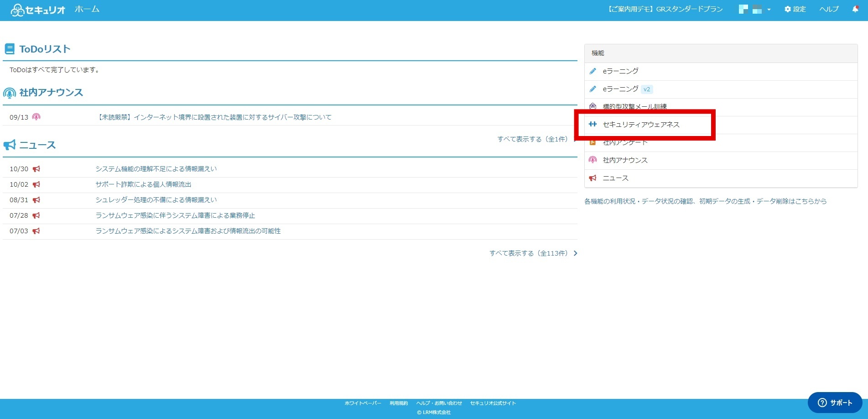The image size is (868, 419).
Task: Click the notification bell icon
Action: pos(855,9)
